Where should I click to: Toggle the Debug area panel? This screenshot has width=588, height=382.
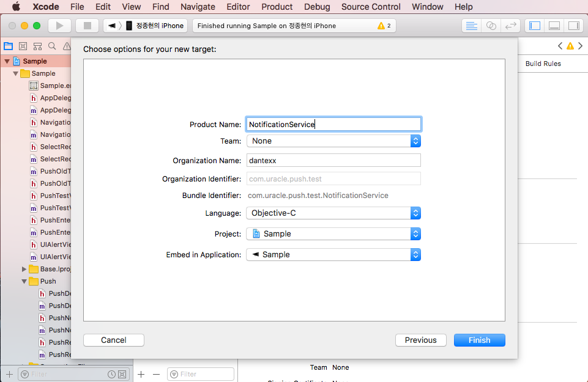pyautogui.click(x=554, y=26)
